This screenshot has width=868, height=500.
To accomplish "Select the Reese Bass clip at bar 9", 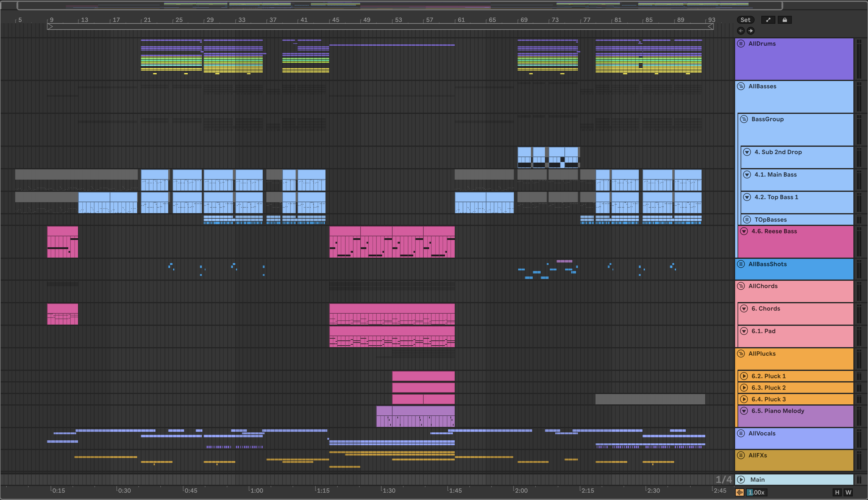I will [x=62, y=242].
